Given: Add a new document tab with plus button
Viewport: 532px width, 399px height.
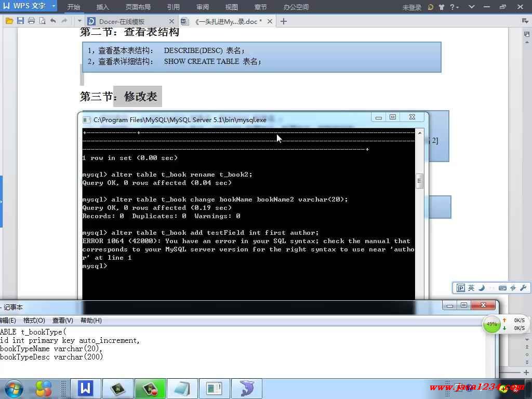Looking at the screenshot, I should coord(284,21).
